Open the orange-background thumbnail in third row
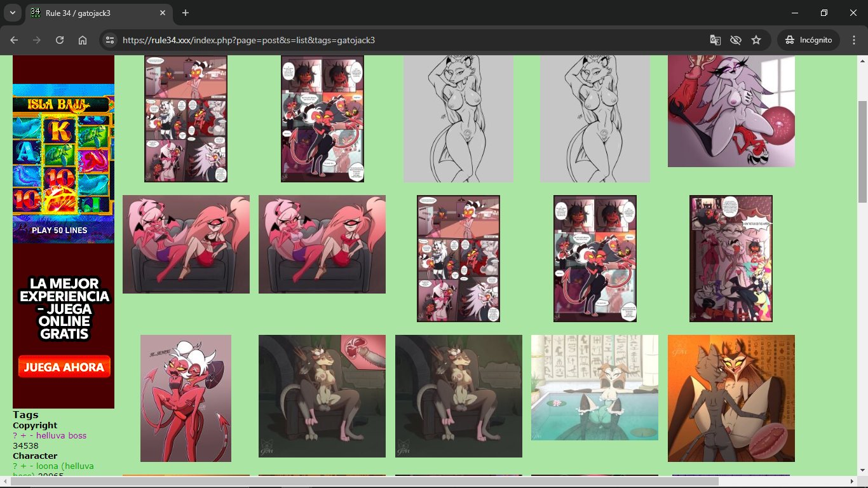Image resolution: width=868 pixels, height=488 pixels. 731,398
